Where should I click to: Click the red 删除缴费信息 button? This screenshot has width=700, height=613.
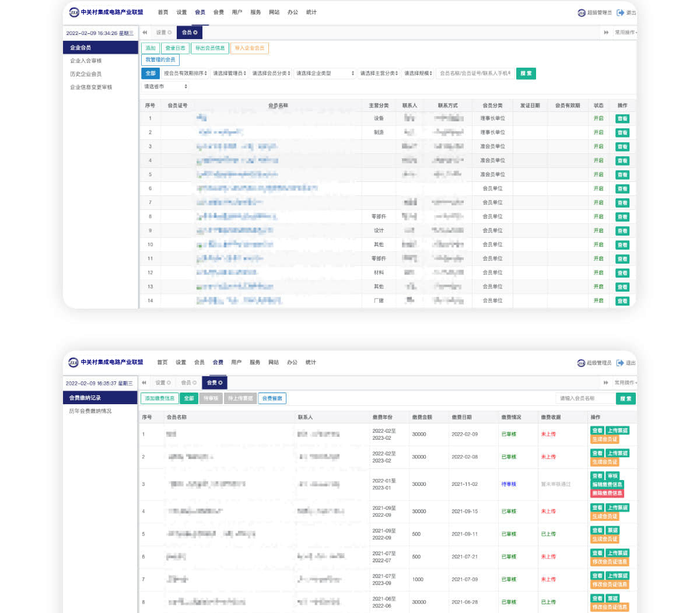click(607, 493)
